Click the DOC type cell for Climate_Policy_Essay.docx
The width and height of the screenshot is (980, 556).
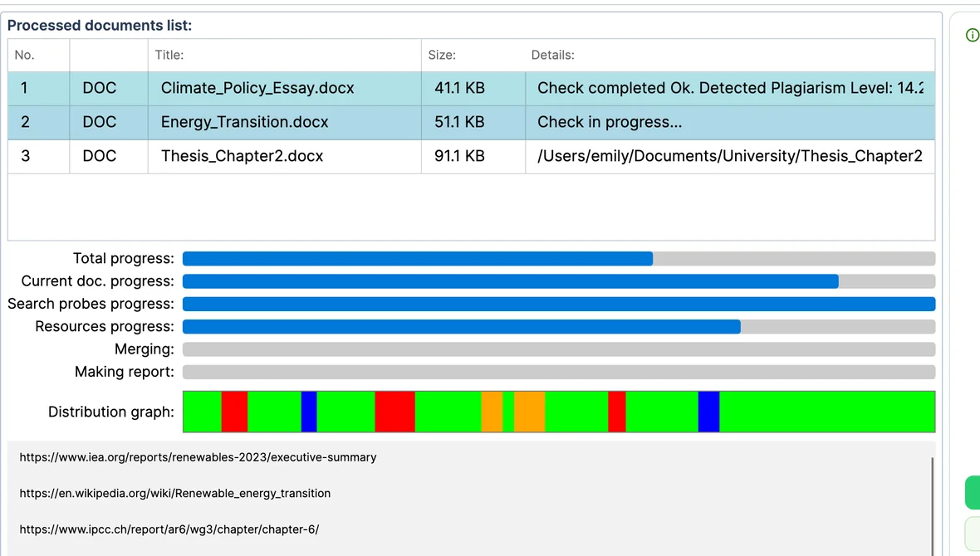109,88
